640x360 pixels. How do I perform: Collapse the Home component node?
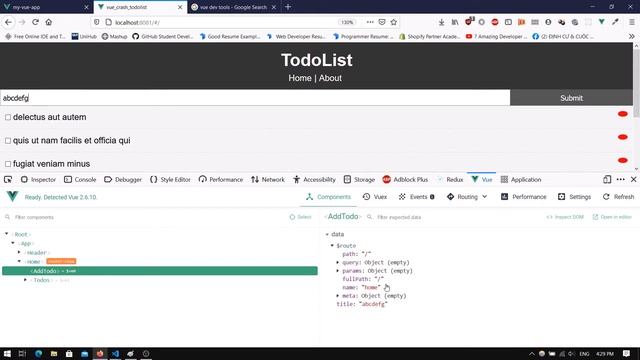coord(19,261)
